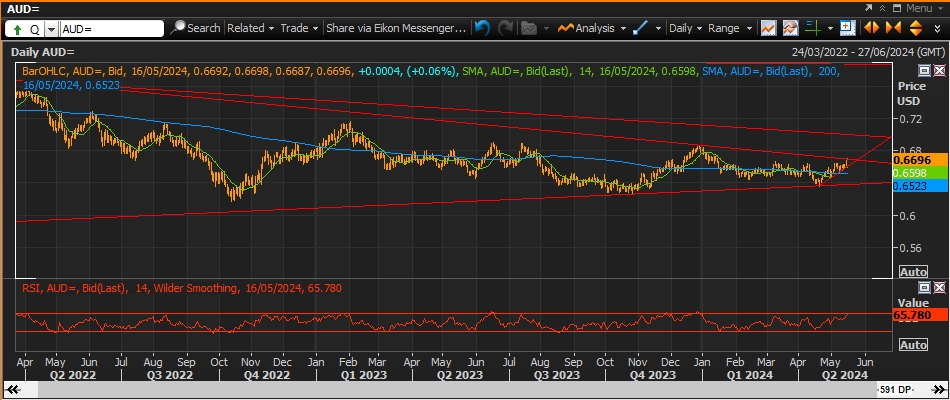950x400 pixels.
Task: Expand the crosshair options dropdown arrow
Action: (x=830, y=28)
